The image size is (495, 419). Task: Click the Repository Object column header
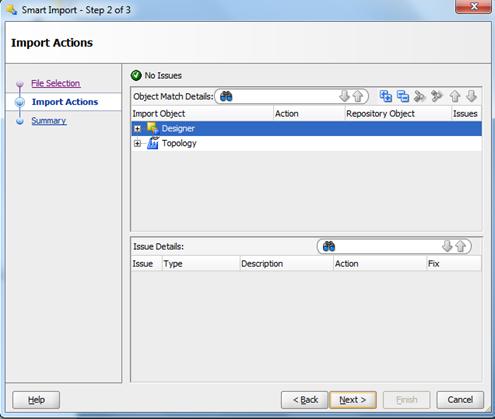click(398, 114)
